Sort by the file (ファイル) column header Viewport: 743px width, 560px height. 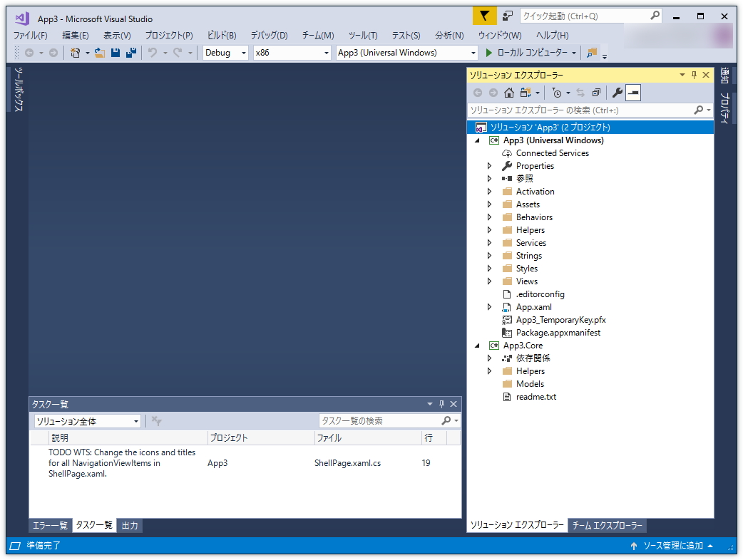pyautogui.click(x=368, y=438)
